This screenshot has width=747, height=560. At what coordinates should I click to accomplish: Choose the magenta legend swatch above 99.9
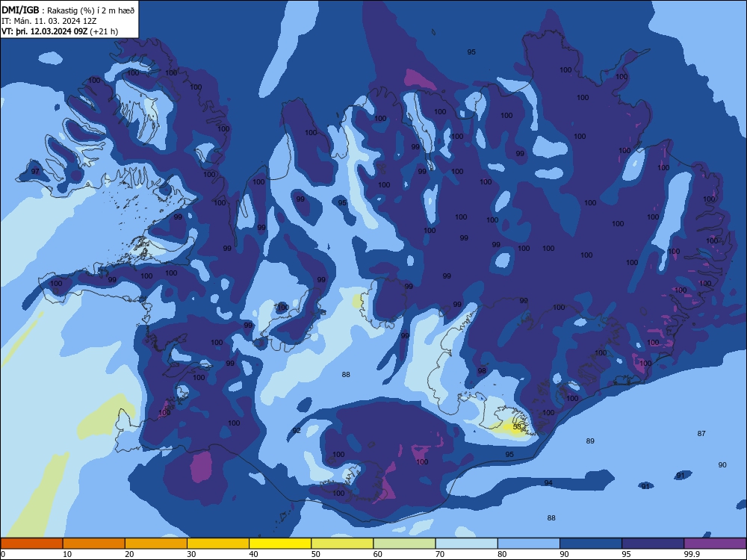[715, 544]
